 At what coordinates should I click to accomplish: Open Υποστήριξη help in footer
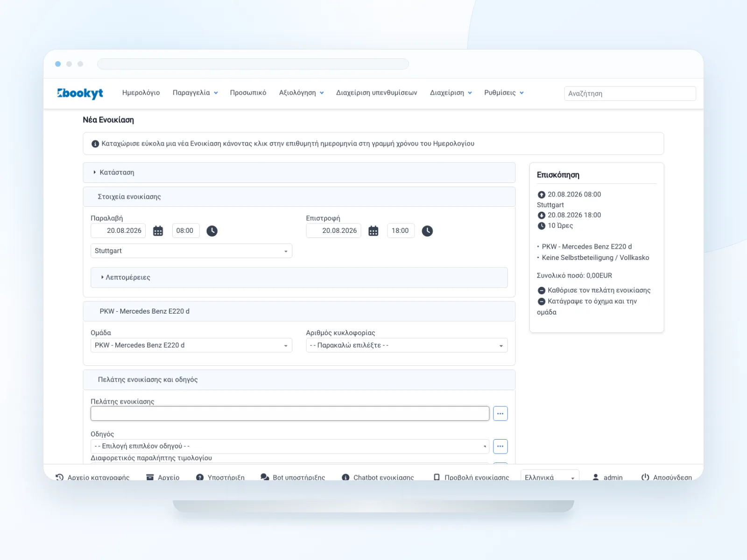pyautogui.click(x=220, y=477)
